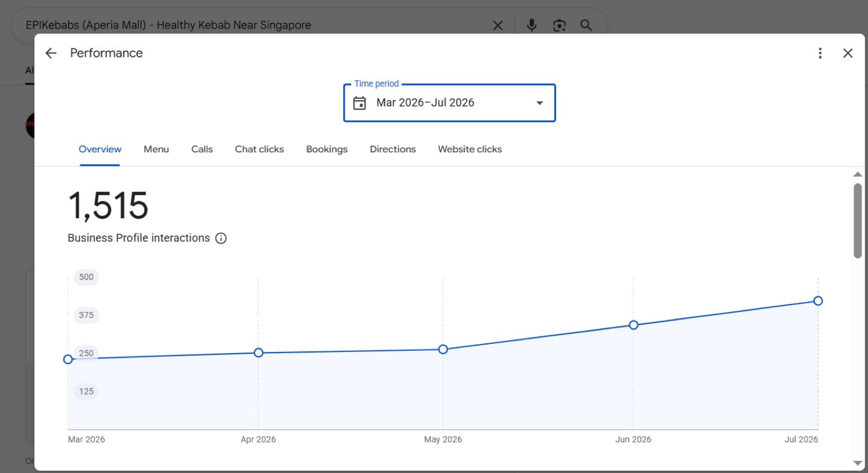Click the magnifier search icon
The image size is (868, 473).
pos(586,25)
